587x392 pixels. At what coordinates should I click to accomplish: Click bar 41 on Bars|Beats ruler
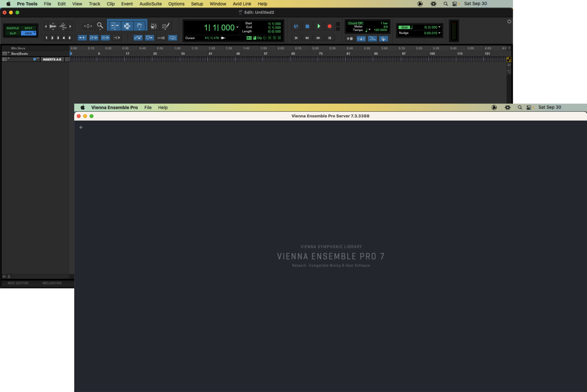point(210,54)
